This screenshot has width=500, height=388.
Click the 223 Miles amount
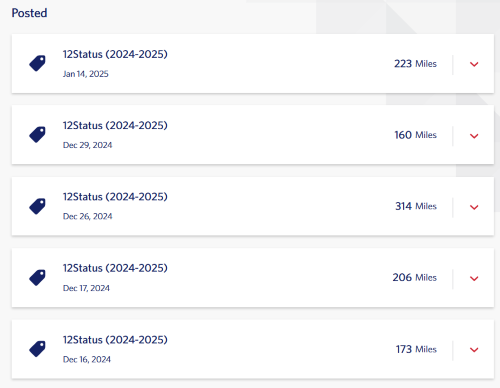coord(415,64)
